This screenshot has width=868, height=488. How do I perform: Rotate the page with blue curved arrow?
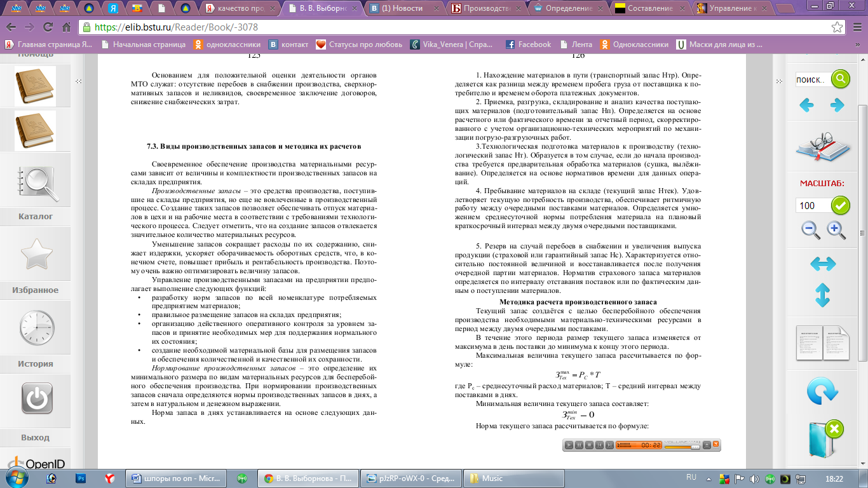pos(823,391)
